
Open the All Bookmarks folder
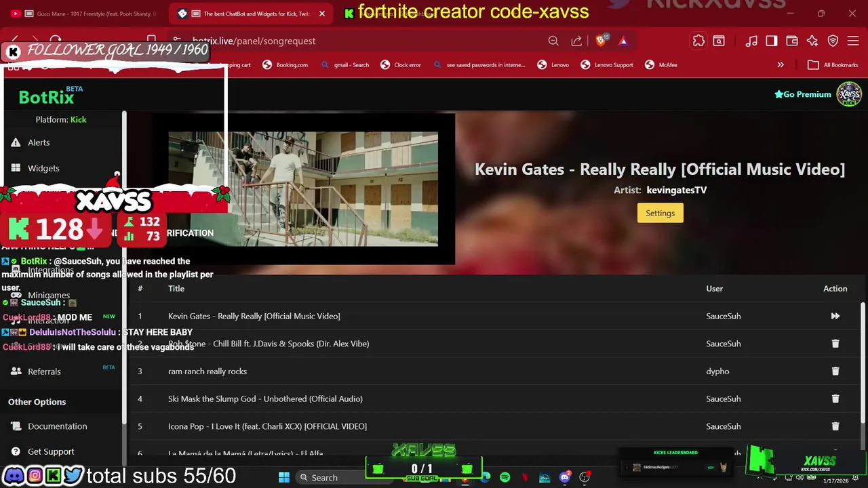833,65
